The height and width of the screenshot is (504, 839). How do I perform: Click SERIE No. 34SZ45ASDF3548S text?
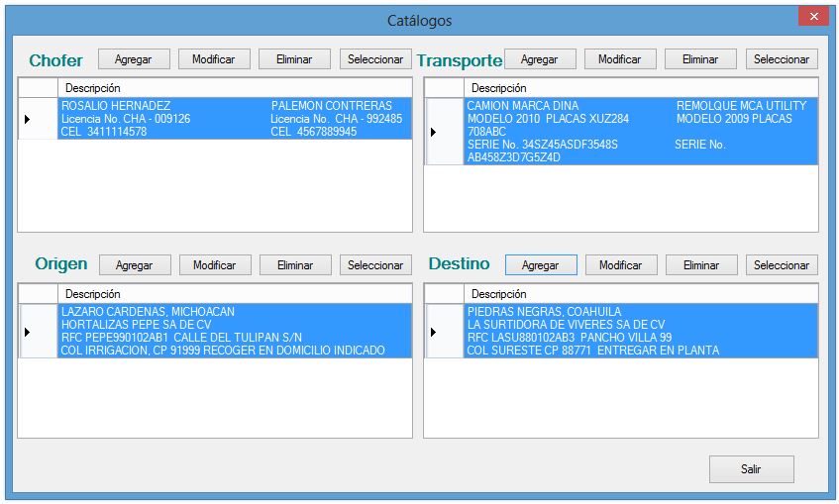click(x=543, y=145)
